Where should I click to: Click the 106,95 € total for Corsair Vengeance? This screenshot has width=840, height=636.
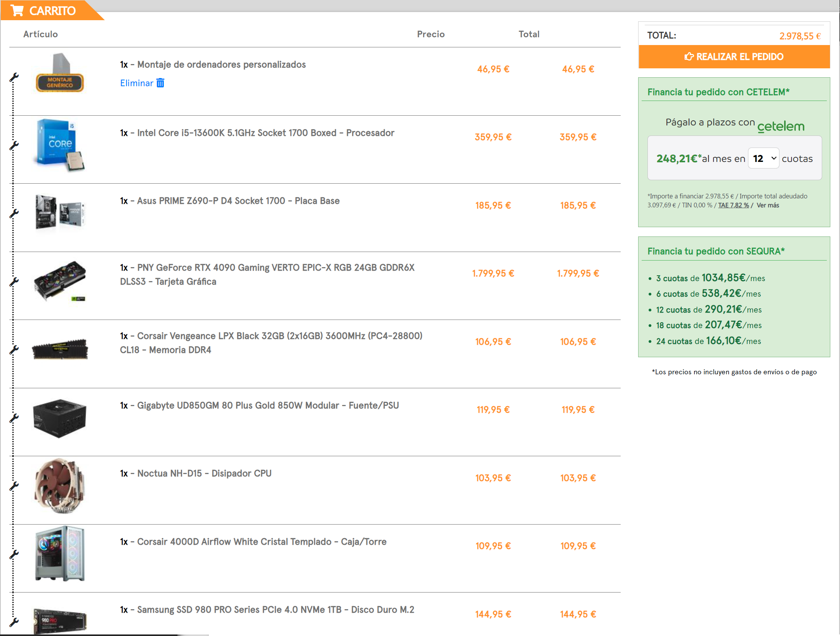coord(578,342)
